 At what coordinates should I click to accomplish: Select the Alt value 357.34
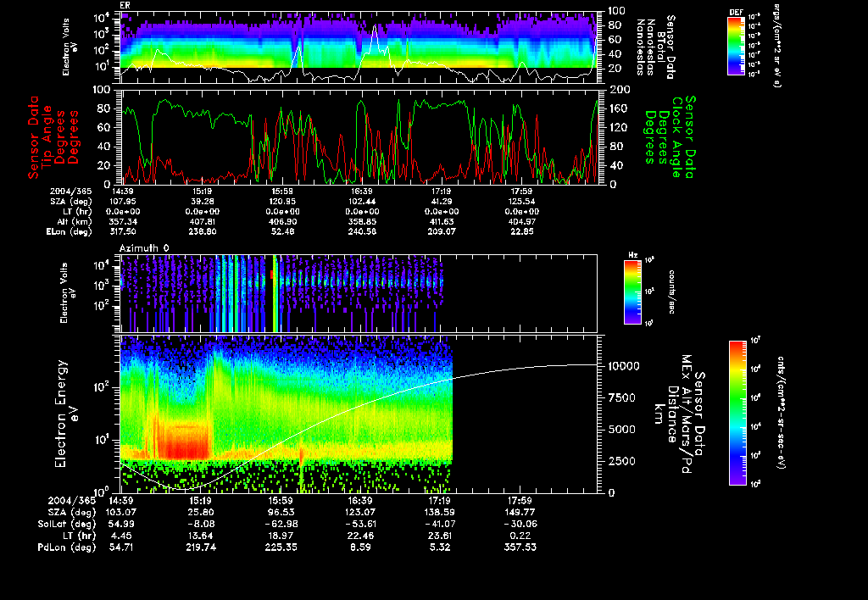click(x=122, y=220)
